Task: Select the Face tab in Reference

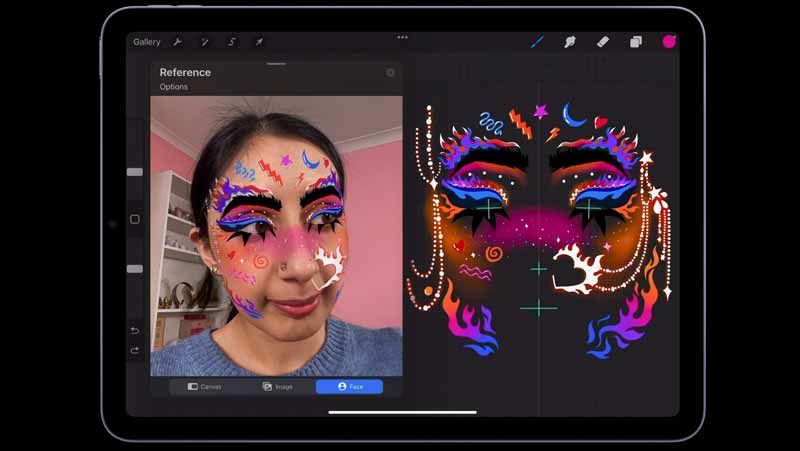Action: pos(349,387)
